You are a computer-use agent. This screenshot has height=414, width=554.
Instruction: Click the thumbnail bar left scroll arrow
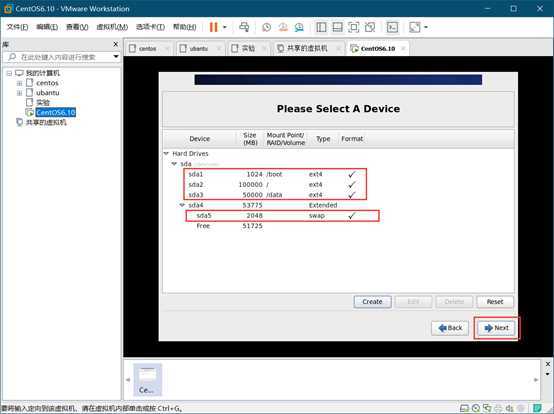click(x=128, y=380)
